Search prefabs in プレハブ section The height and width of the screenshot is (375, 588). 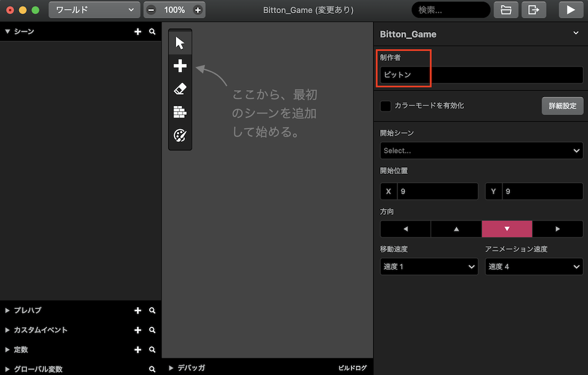(152, 311)
